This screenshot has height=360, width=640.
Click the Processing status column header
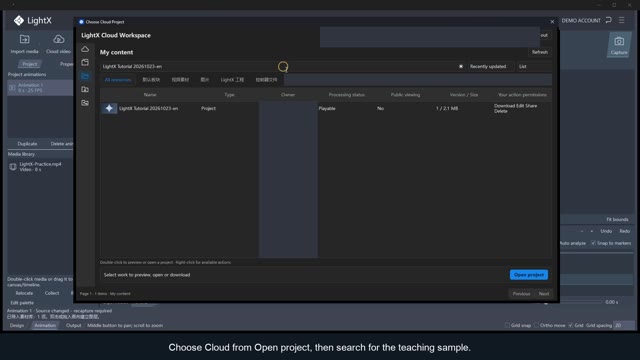tap(347, 95)
